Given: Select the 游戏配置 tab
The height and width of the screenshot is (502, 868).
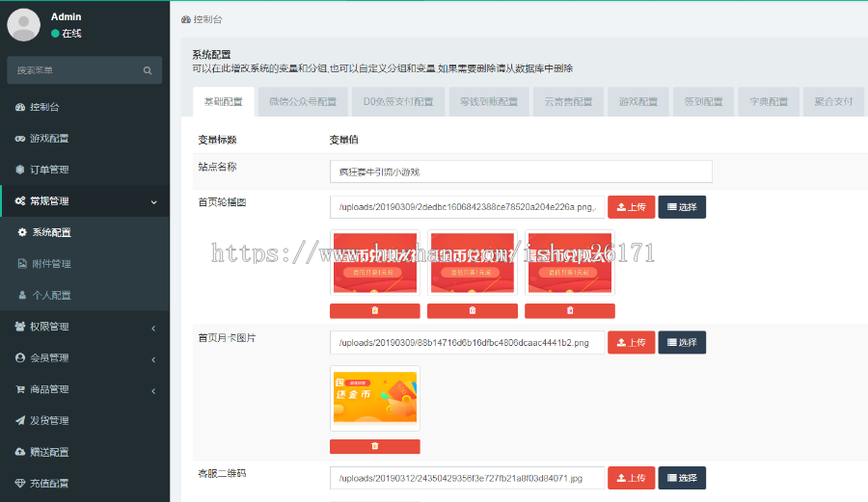Looking at the screenshot, I should coord(638,102).
